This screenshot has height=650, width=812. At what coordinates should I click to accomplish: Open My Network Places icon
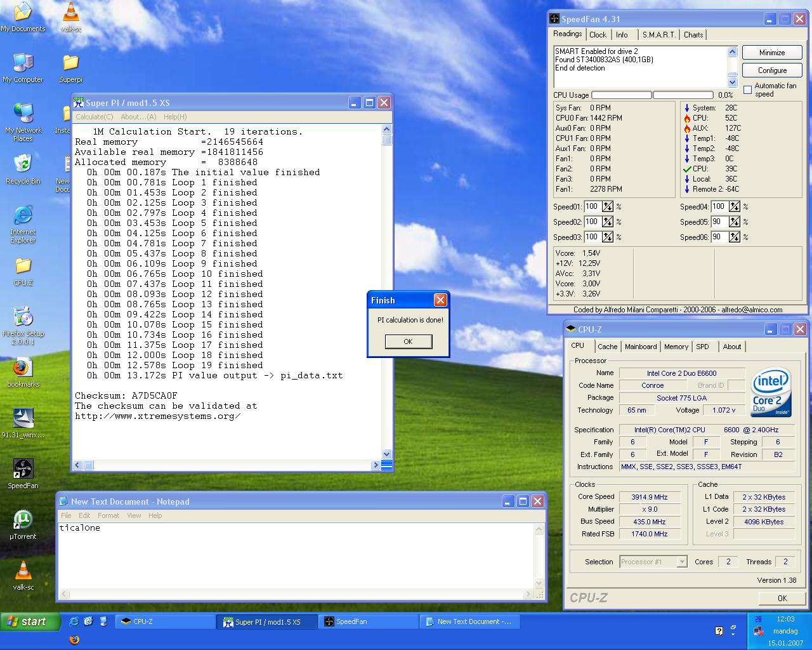point(23,123)
